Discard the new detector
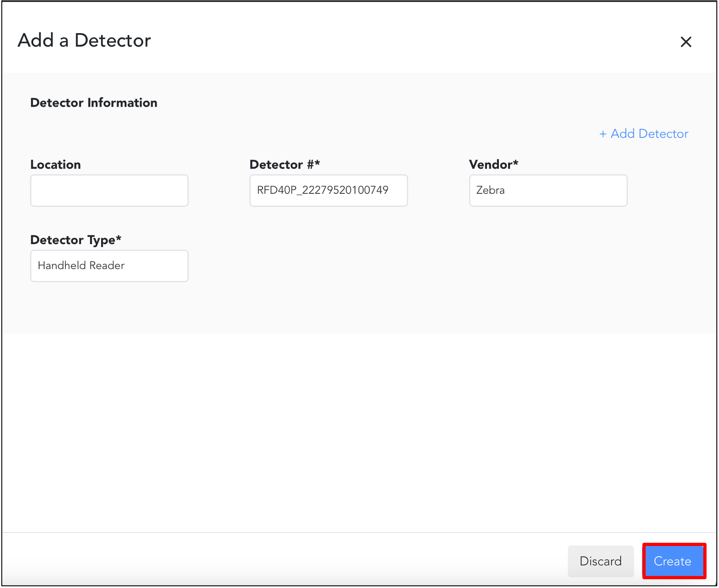The width and height of the screenshot is (719, 588). click(x=600, y=561)
